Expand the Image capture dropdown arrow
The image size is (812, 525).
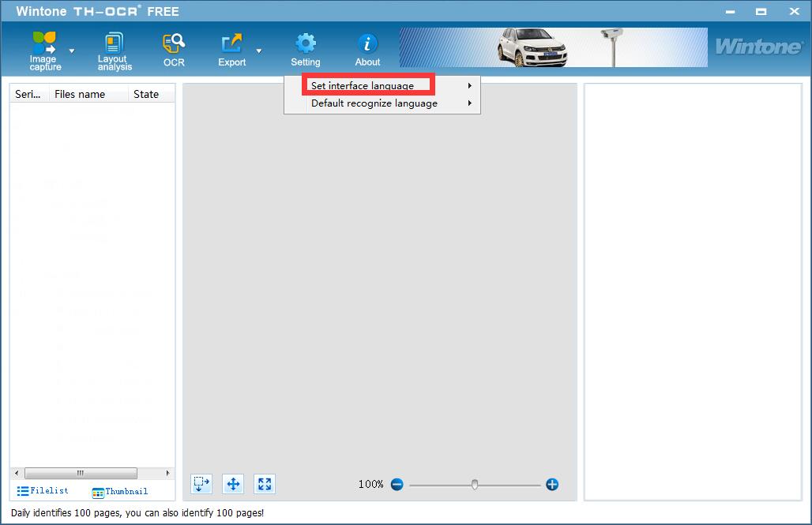point(72,51)
